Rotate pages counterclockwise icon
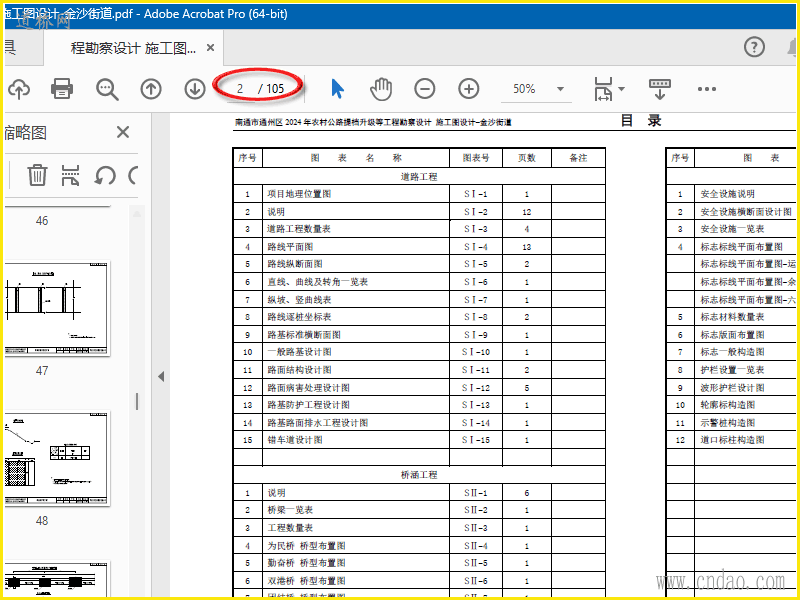Screen dimensions: 800x600 pyautogui.click(x=105, y=176)
